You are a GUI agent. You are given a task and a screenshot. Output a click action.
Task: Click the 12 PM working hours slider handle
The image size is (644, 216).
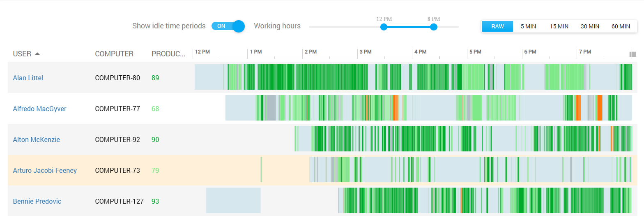click(x=384, y=27)
